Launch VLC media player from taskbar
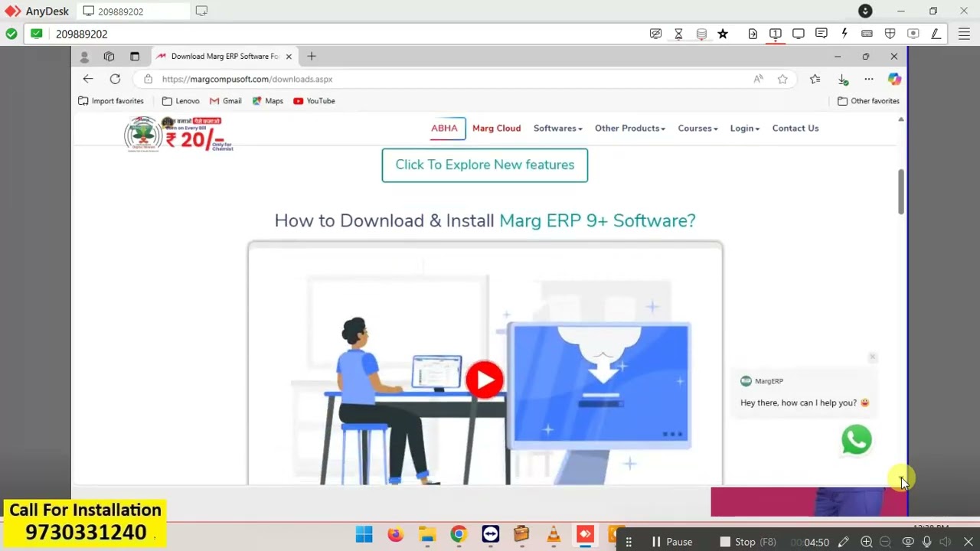Image resolution: width=980 pixels, height=551 pixels. (x=554, y=534)
